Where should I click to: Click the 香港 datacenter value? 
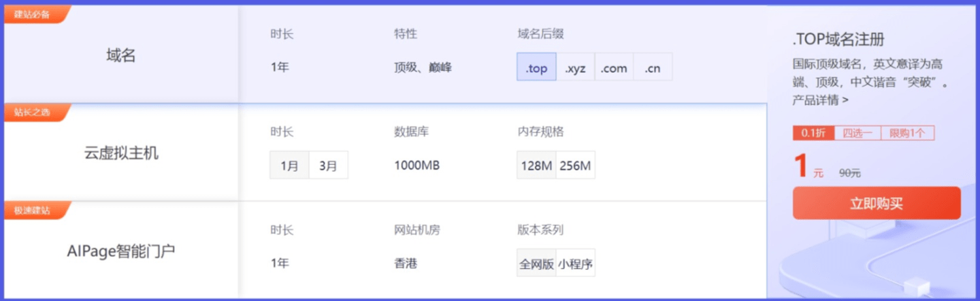click(406, 264)
